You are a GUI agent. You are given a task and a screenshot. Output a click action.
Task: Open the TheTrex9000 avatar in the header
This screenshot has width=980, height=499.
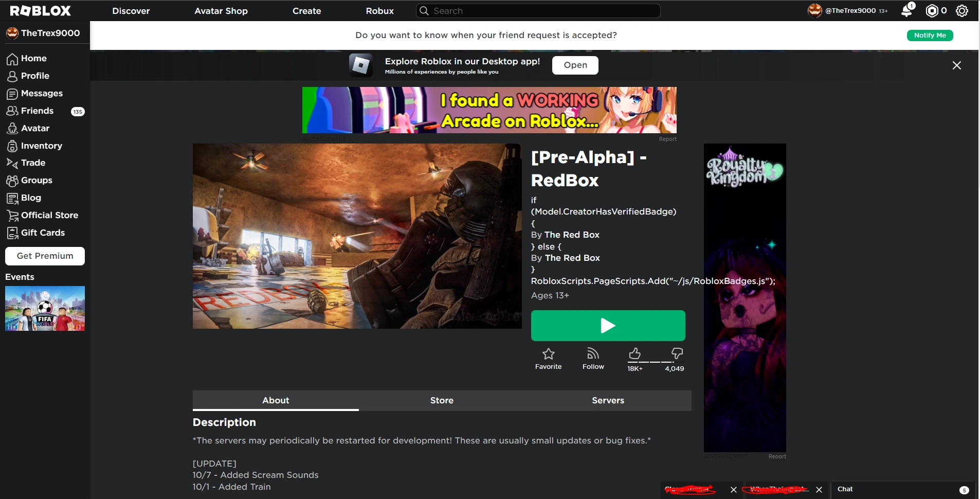[815, 10]
